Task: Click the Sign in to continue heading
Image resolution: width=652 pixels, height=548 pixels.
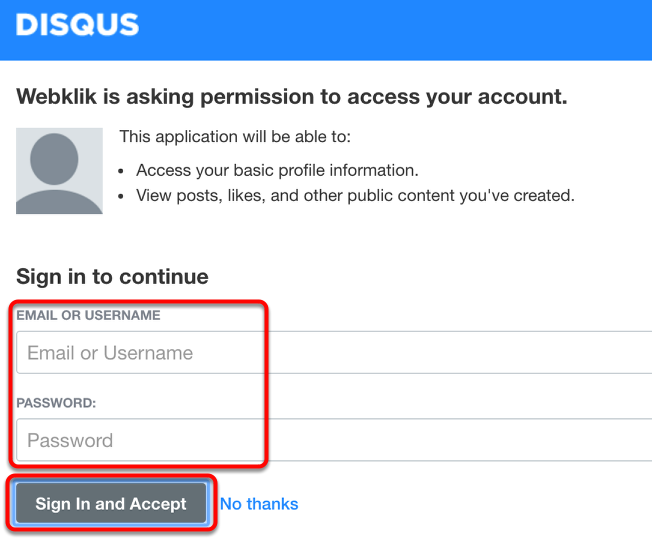Action: 112,277
